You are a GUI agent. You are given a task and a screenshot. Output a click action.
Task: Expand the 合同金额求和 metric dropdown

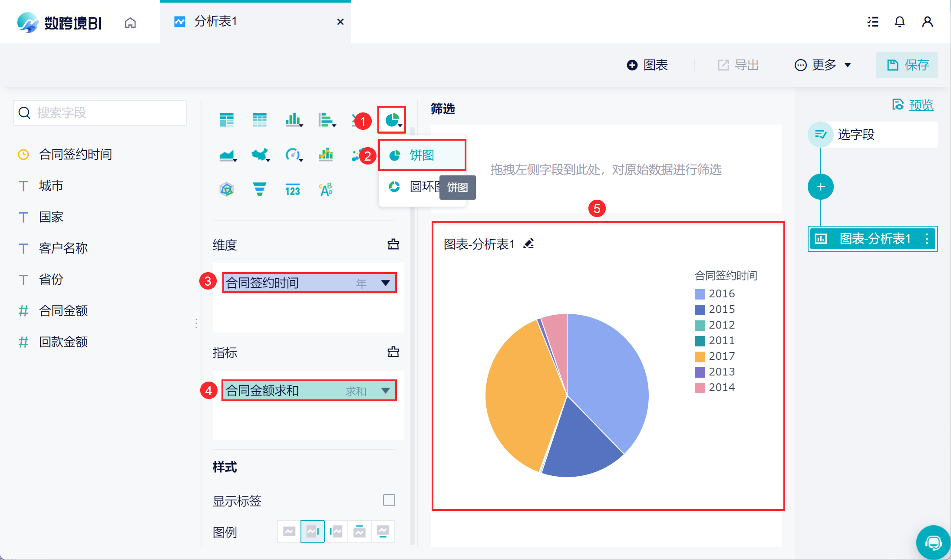coord(385,391)
